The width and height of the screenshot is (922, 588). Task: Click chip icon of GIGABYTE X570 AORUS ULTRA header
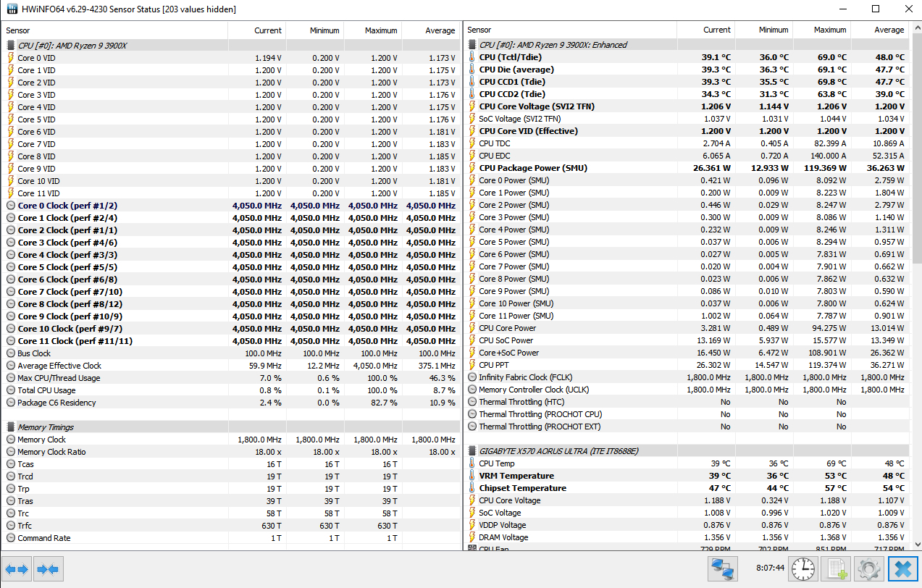coord(472,451)
